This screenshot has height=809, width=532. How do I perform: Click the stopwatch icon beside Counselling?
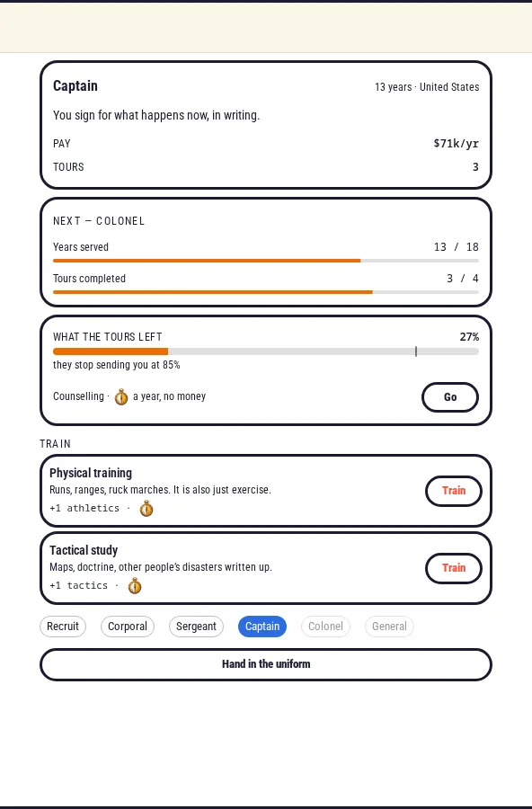121,396
